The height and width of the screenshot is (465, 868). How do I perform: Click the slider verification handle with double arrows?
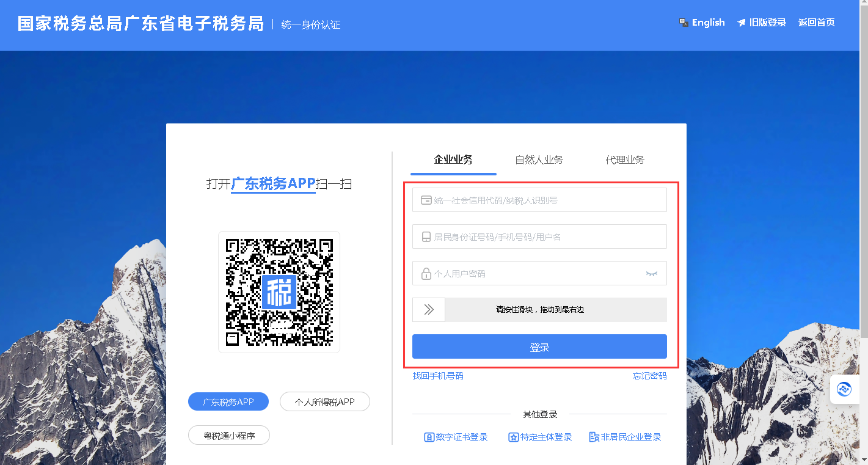coord(429,310)
